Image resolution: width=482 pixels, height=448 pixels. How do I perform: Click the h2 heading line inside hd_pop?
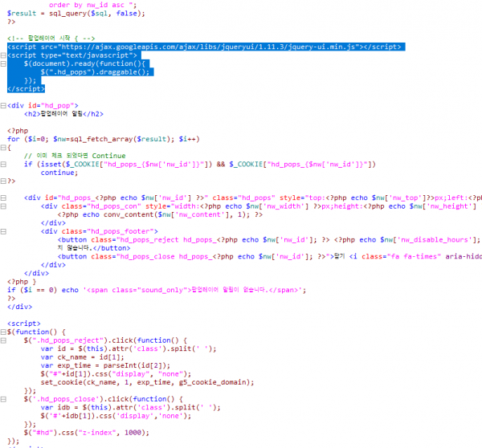63,114
